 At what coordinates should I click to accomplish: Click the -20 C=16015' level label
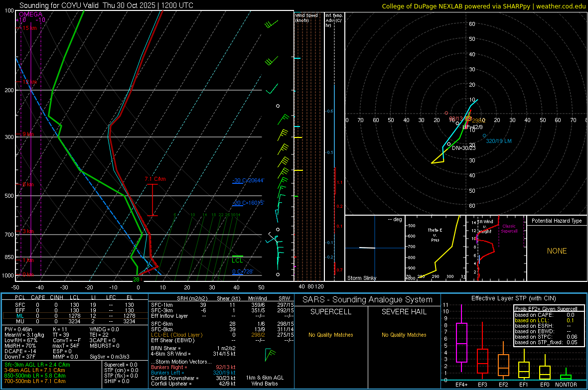pyautogui.click(x=248, y=203)
